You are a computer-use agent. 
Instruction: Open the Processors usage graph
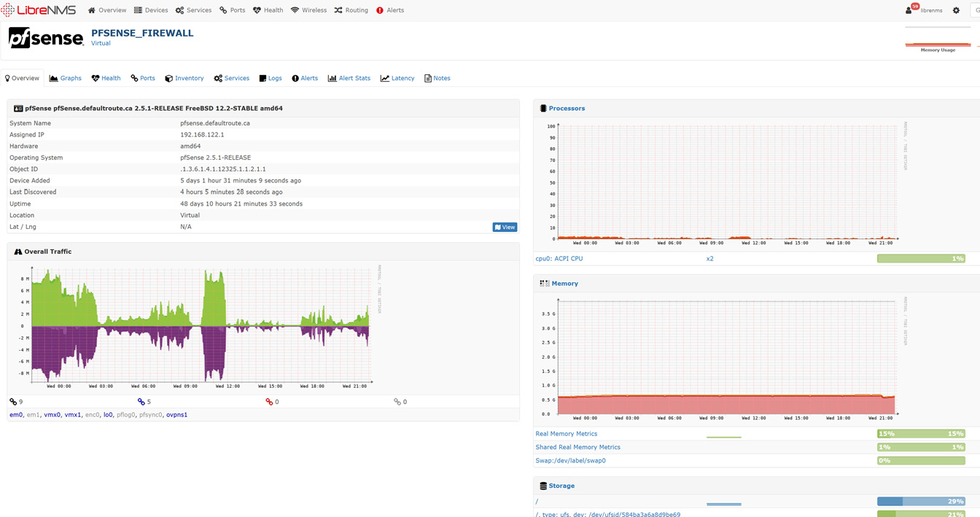click(723, 184)
